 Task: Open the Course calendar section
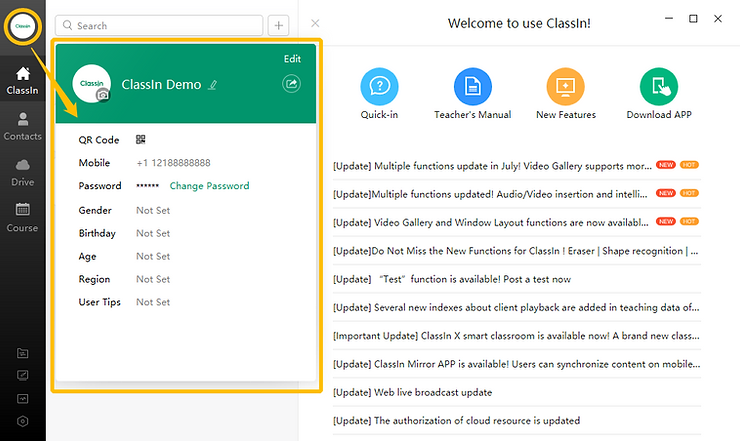click(22, 217)
